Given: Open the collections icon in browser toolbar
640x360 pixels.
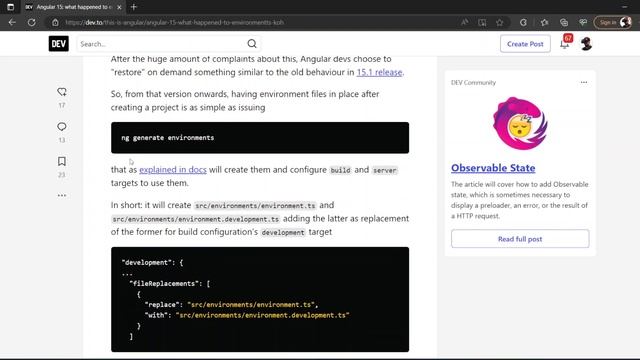Looking at the screenshot, I should pyautogui.click(x=564, y=22).
